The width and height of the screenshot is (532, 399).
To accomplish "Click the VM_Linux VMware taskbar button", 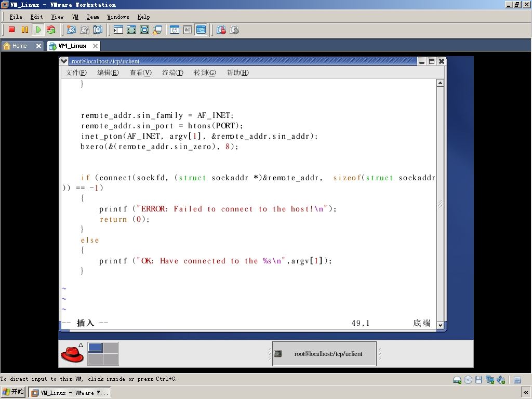I will click(70, 393).
